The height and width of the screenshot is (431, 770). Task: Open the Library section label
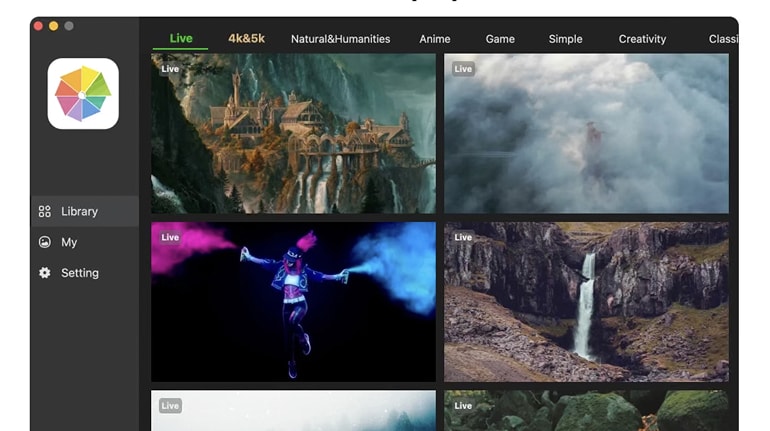pyautogui.click(x=80, y=212)
